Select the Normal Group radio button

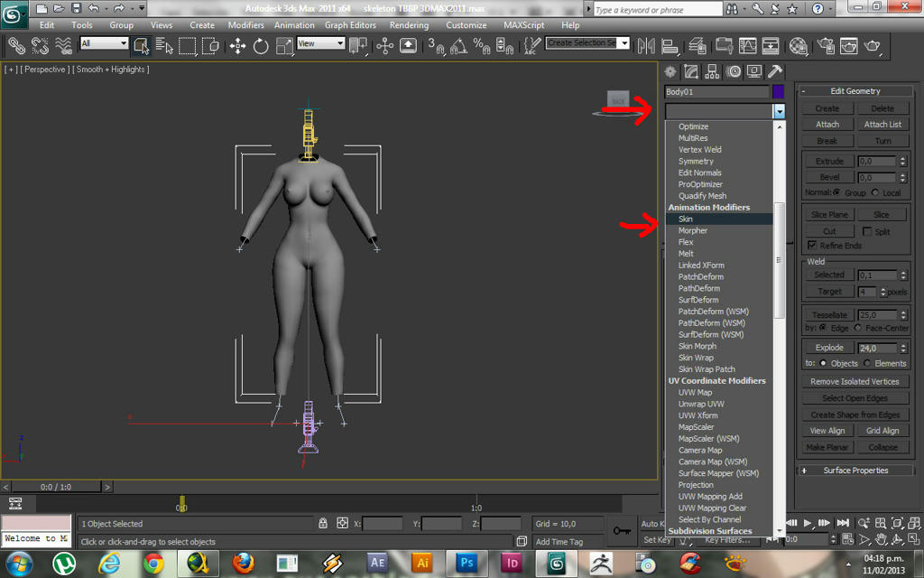[x=836, y=192]
